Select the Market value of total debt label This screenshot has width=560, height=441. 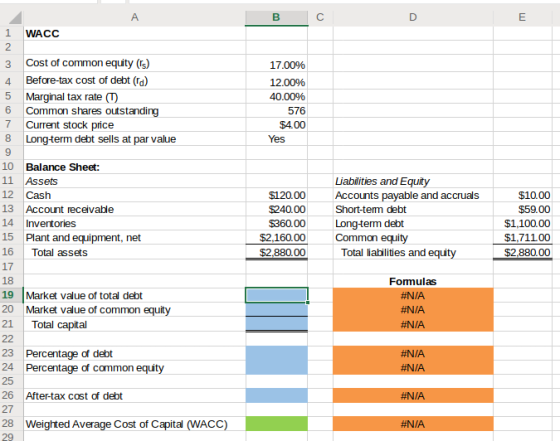pos(84,296)
